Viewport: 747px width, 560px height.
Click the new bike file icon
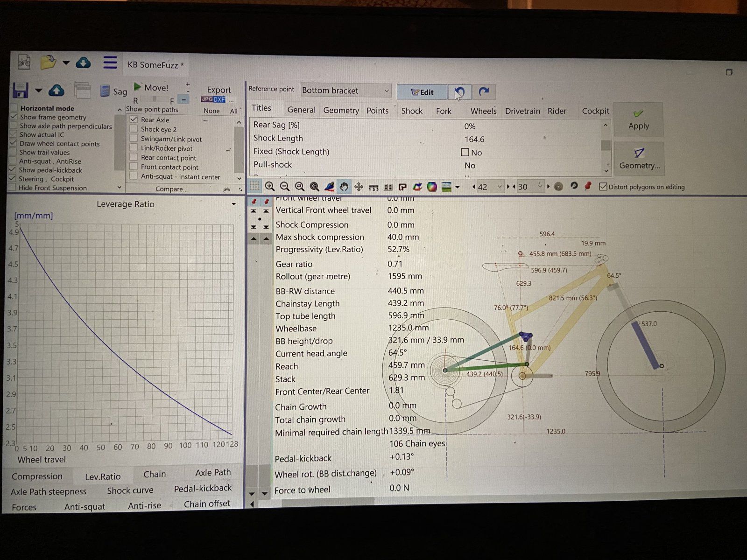(24, 62)
